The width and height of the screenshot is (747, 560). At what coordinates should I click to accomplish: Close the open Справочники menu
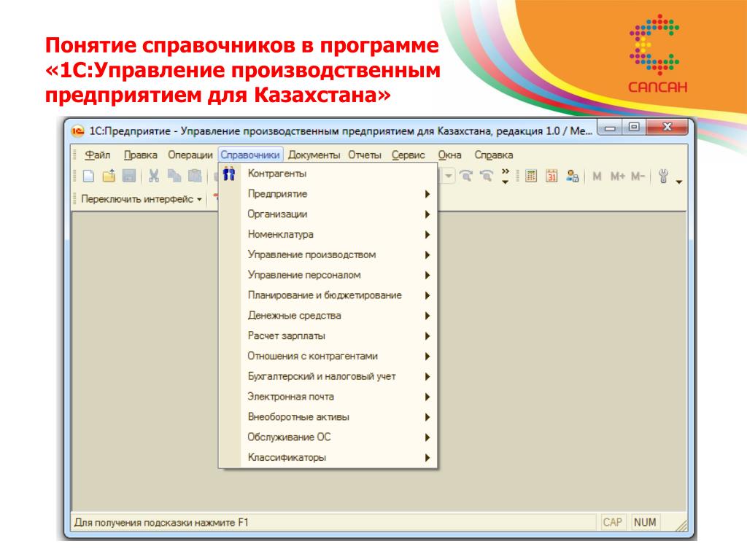(x=250, y=155)
